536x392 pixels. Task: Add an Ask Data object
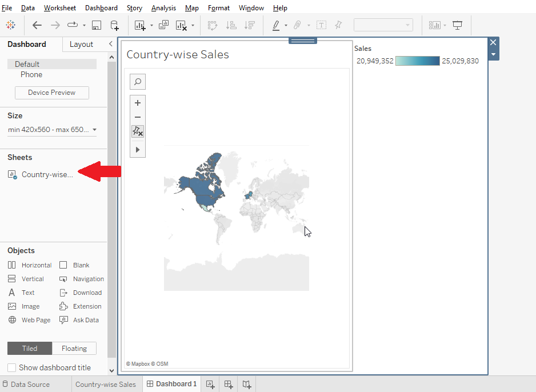click(x=79, y=320)
